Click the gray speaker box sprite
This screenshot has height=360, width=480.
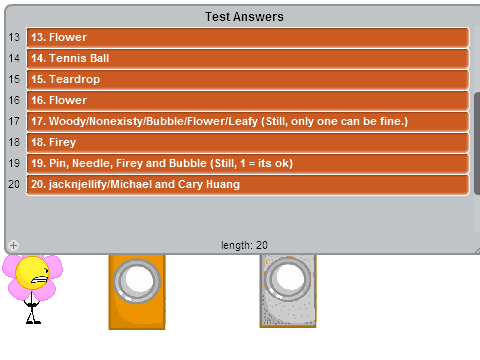point(288,291)
